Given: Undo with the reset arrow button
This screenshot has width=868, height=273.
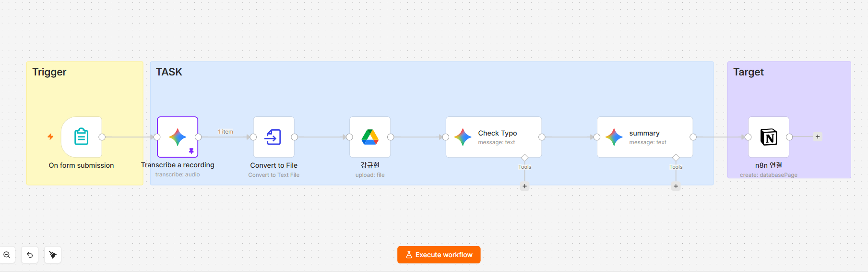Looking at the screenshot, I should (30, 255).
